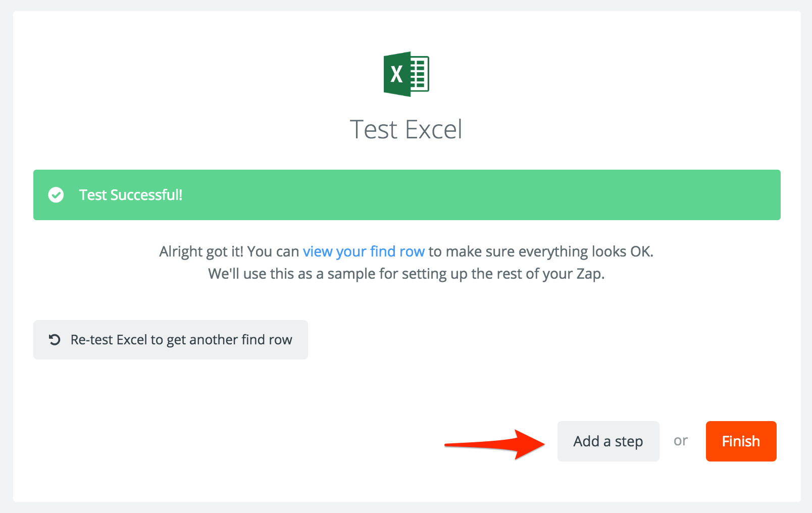Click the circular re-test arrow icon
Viewport: 812px width, 513px height.
coord(55,340)
